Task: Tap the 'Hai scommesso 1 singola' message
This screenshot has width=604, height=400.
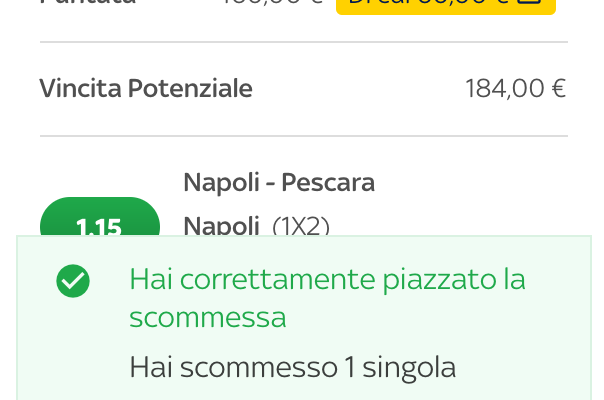Action: pyautogui.click(x=293, y=367)
